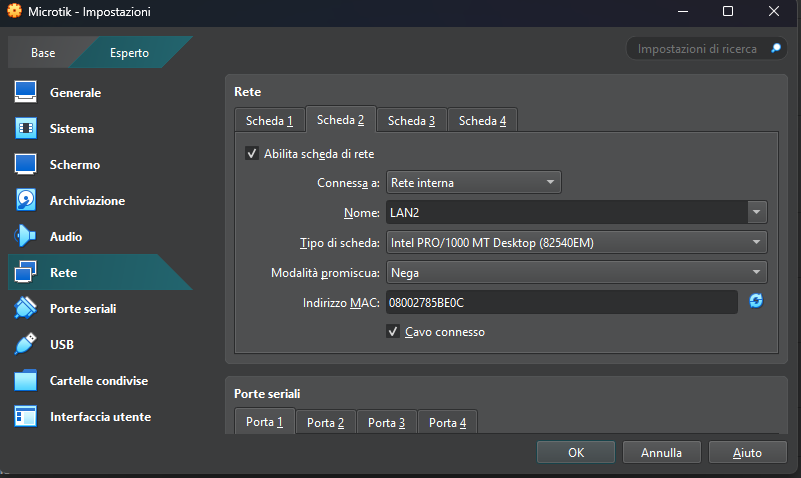Close the Microtik Impostazioni window
This screenshot has width=801, height=478.
point(774,11)
